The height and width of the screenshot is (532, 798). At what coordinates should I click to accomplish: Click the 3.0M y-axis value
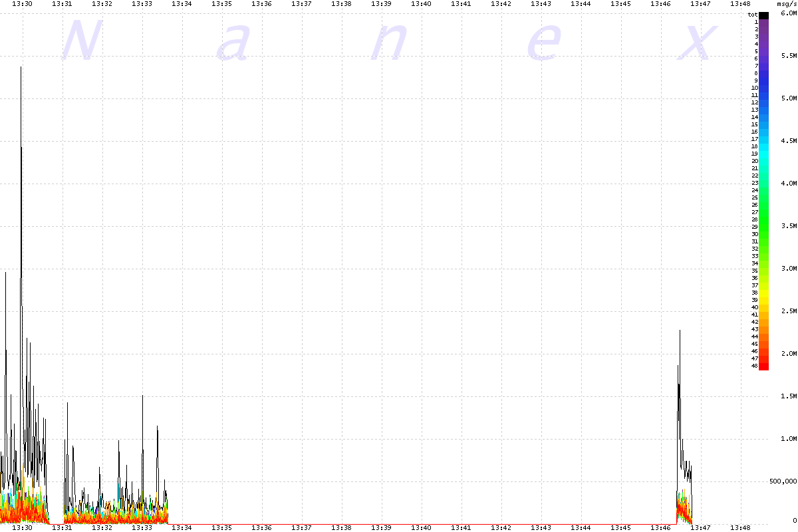coord(789,269)
